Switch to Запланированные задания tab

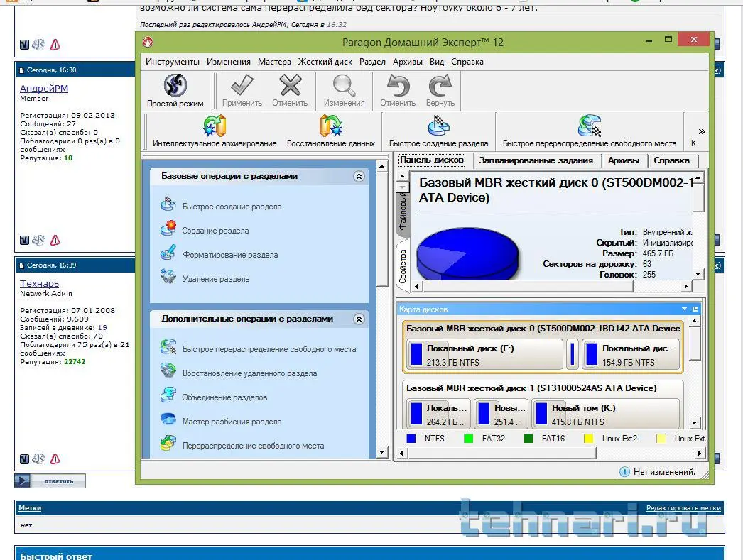click(x=536, y=160)
